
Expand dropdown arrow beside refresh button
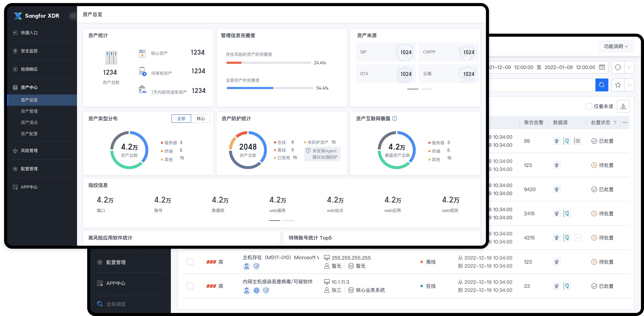point(629,67)
